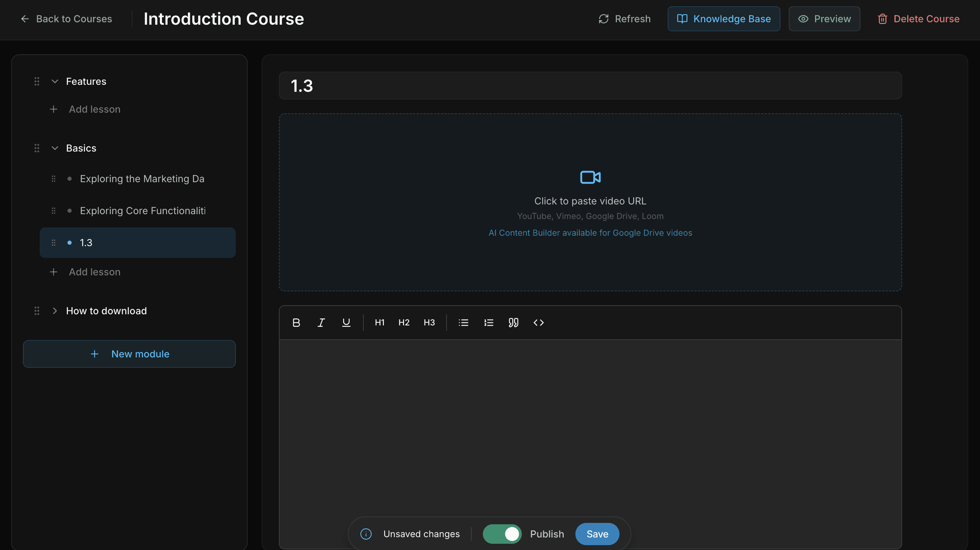Toggle the drag handle on lesson 1.3
The width and height of the screenshot is (980, 550).
[x=53, y=242]
